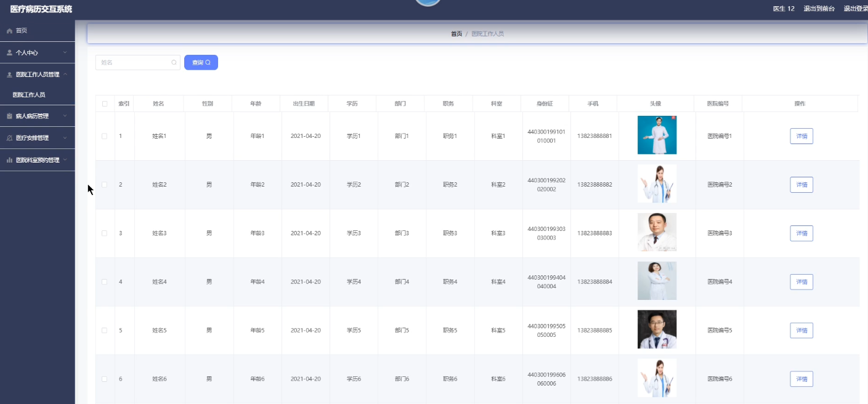Tick the checkbox for row 姓名6
The image size is (868, 404).
tap(104, 379)
